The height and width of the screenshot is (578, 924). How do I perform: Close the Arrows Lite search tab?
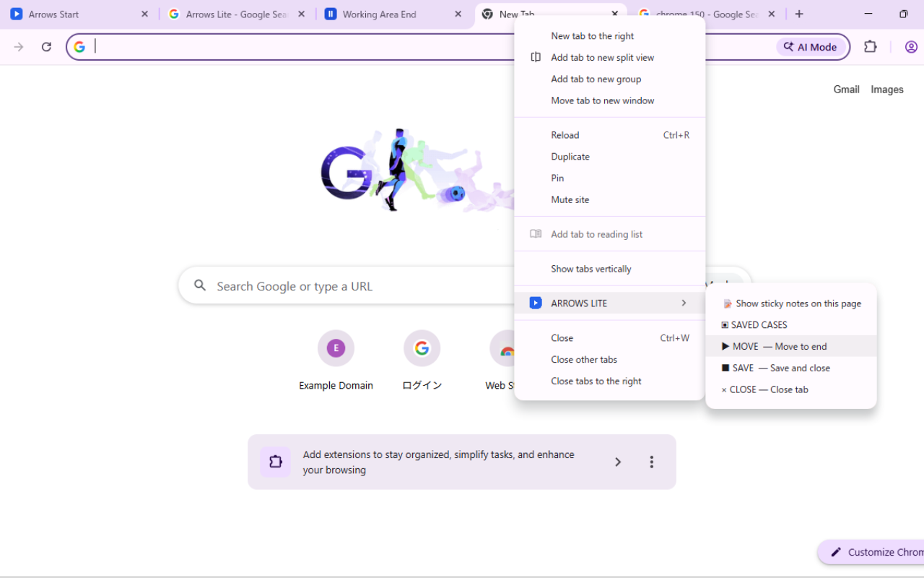pos(301,14)
